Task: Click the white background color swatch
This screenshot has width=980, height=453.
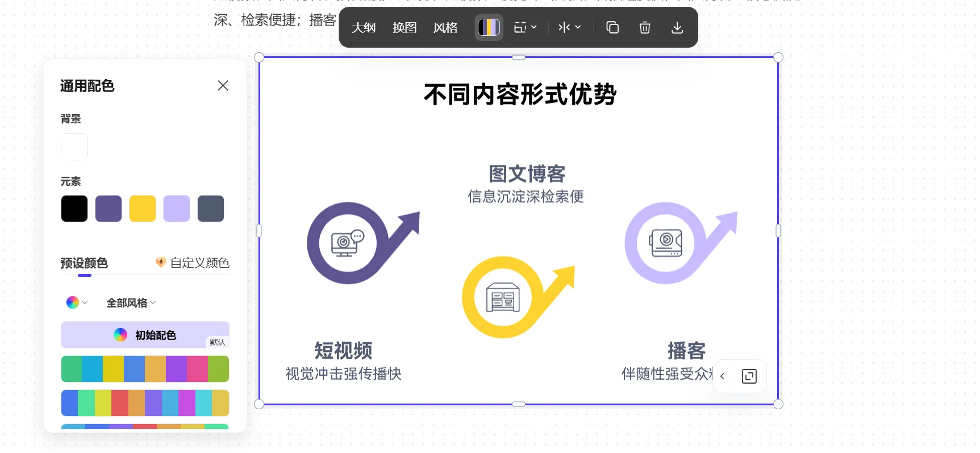Action: coord(74,147)
